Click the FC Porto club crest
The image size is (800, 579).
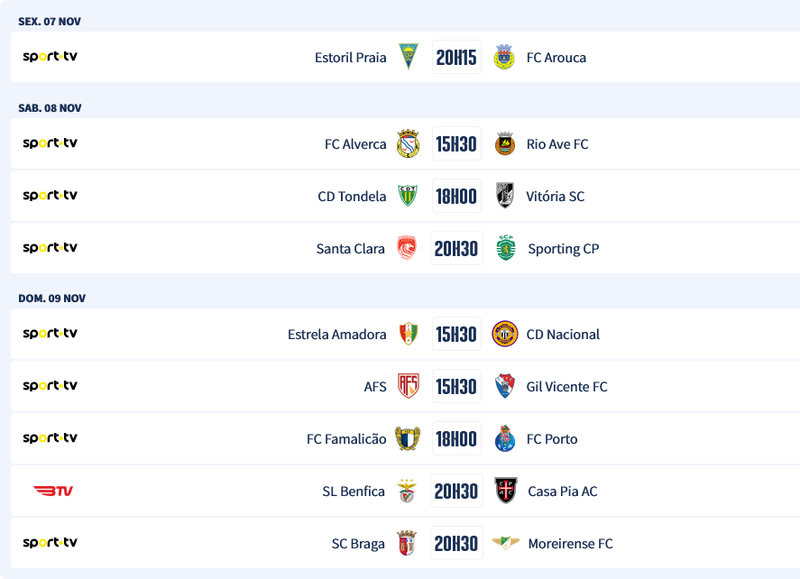[505, 439]
